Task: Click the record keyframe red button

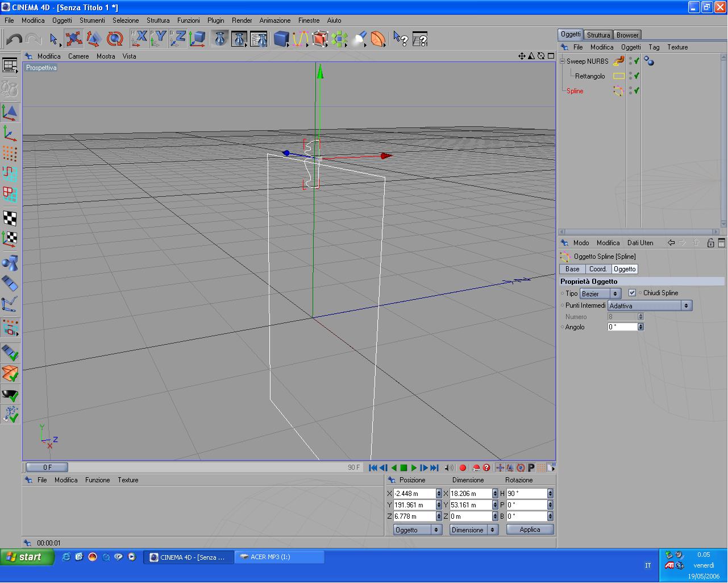Action: (463, 468)
